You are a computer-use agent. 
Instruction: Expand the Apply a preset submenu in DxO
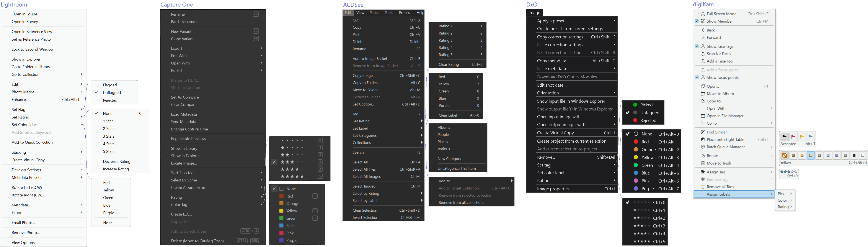pyautogui.click(x=614, y=21)
